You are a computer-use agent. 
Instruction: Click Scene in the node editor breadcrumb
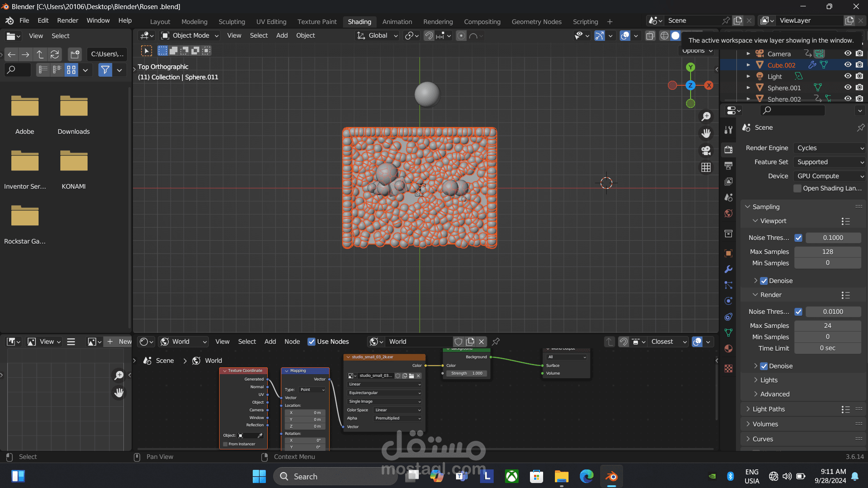[165, 361]
